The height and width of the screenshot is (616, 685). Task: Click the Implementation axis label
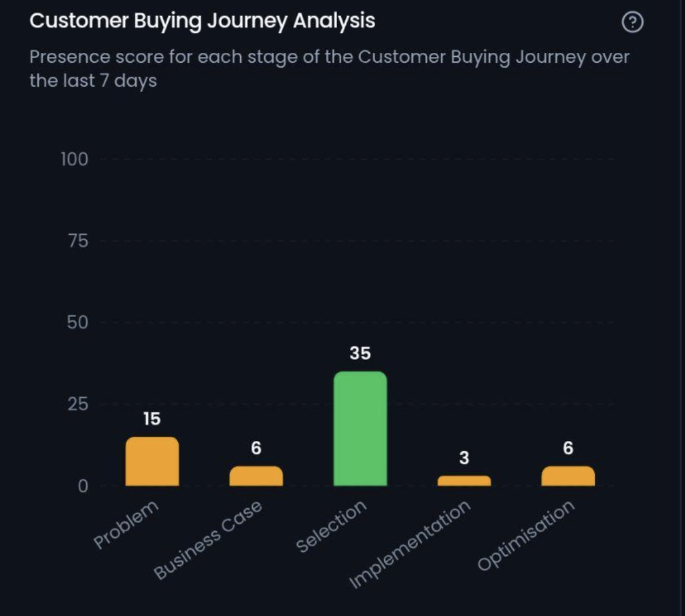[410, 544]
